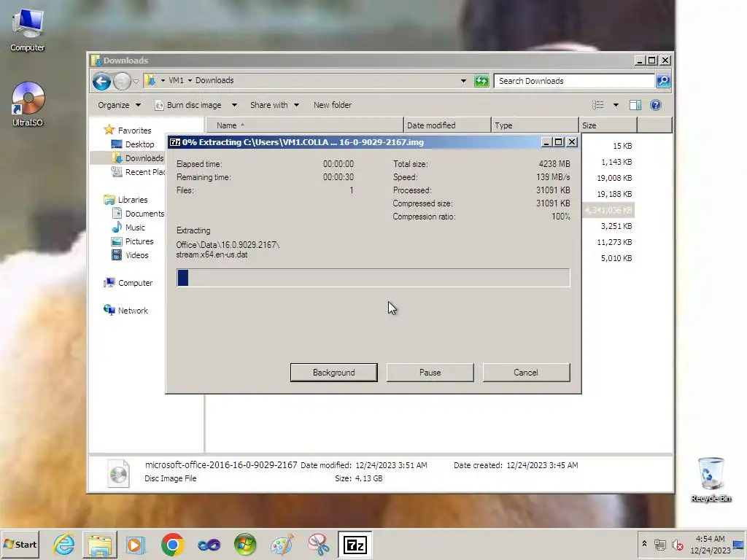Expand the address bar history dropdown

click(x=463, y=81)
